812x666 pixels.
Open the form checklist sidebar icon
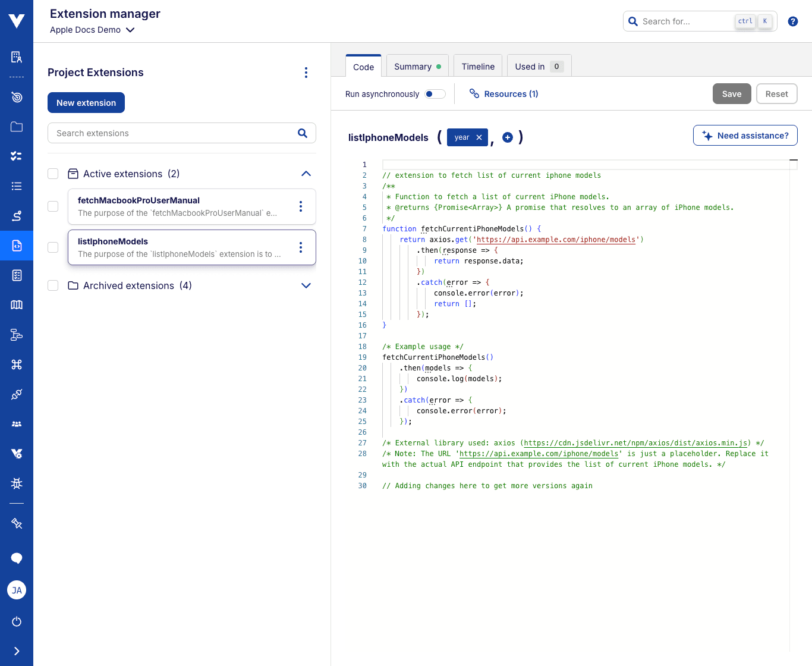(x=17, y=275)
